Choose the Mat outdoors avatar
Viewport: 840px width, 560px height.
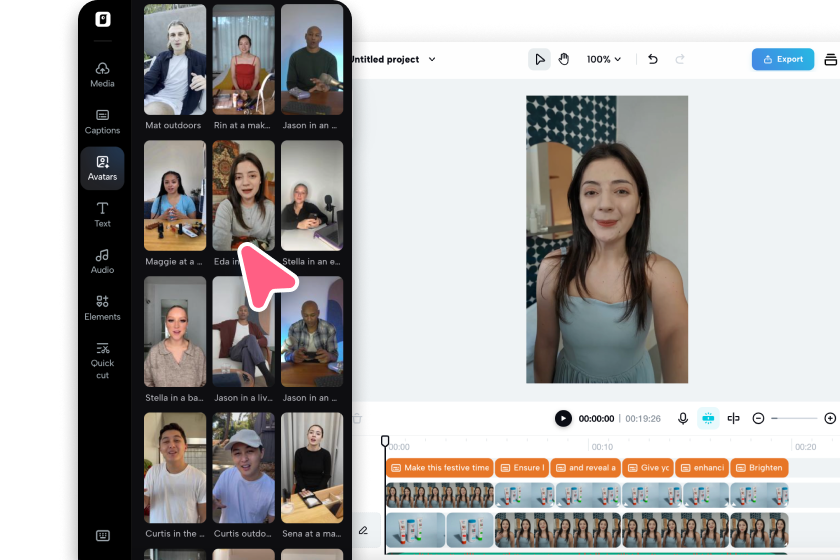pyautogui.click(x=175, y=59)
